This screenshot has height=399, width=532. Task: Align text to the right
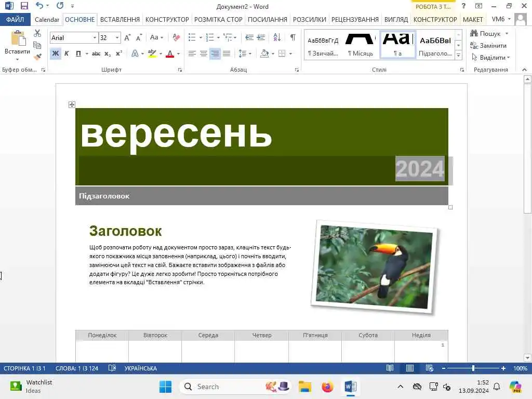[x=215, y=54]
